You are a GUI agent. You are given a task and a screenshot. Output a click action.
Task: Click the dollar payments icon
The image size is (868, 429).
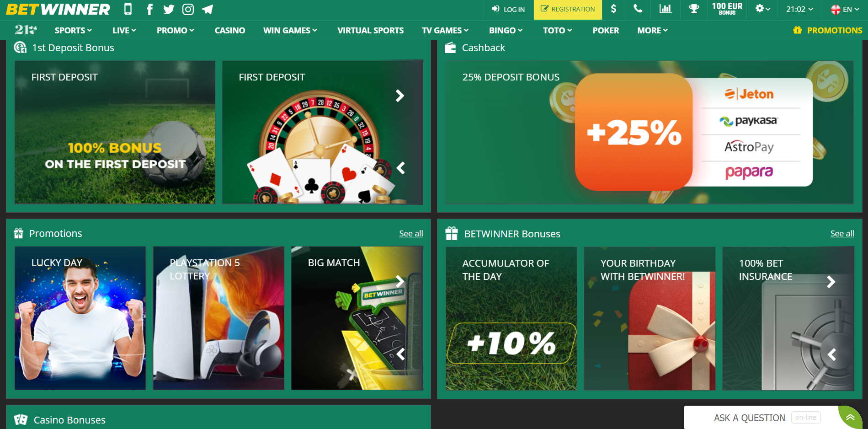(x=613, y=9)
